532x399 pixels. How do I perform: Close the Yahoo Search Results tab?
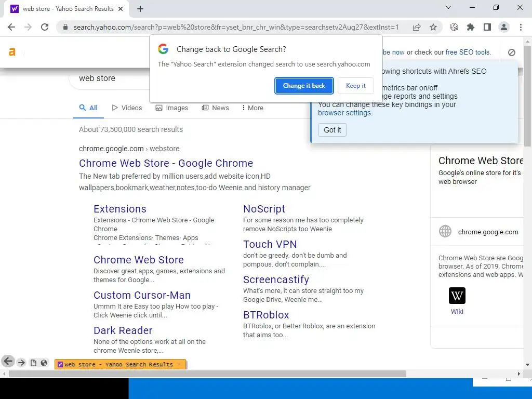121,9
